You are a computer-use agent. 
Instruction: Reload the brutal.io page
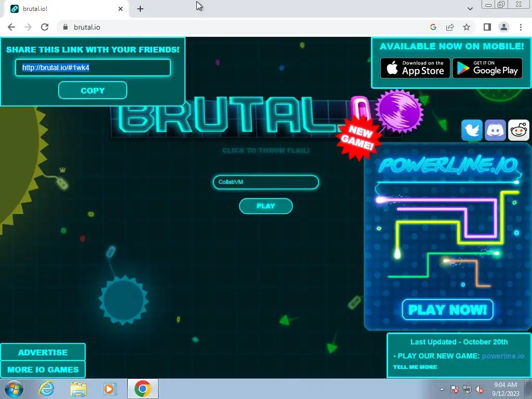[45, 27]
